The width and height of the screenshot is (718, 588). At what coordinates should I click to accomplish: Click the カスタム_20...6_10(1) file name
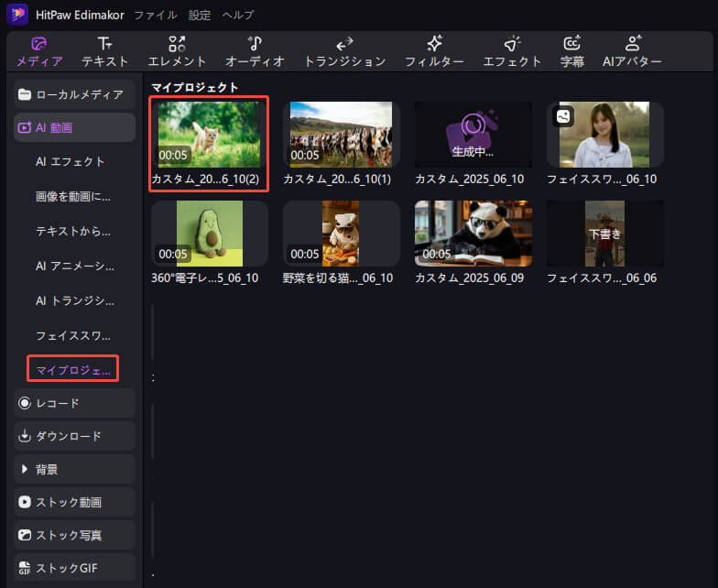pyautogui.click(x=337, y=179)
